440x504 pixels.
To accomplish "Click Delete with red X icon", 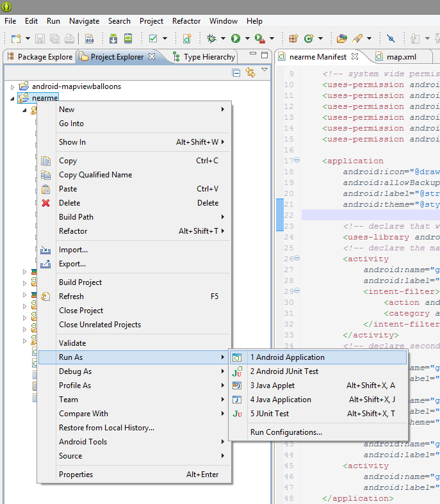I will (x=134, y=203).
